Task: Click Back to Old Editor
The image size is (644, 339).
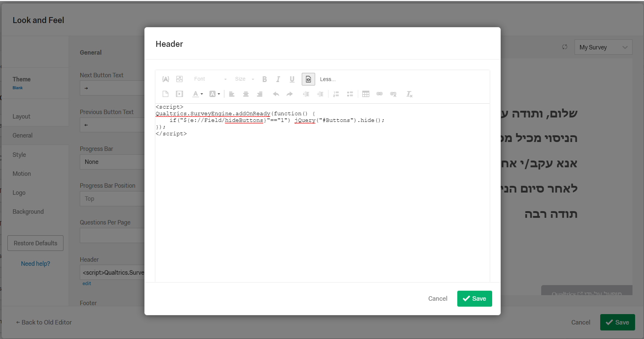Action: 44,322
